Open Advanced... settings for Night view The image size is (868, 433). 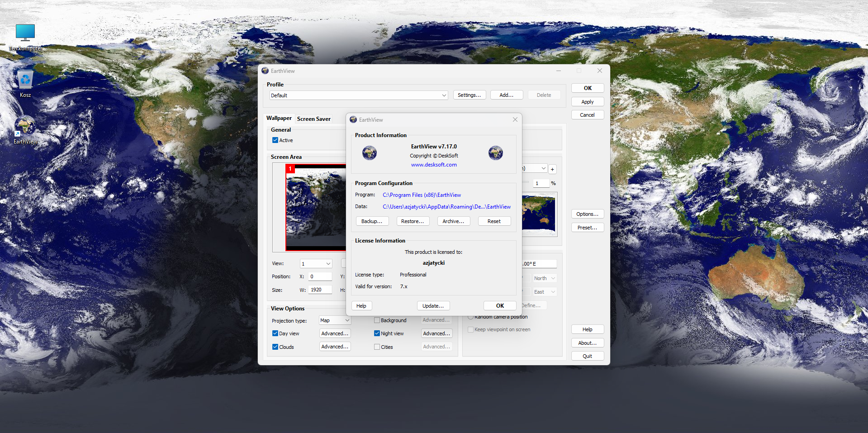(436, 333)
